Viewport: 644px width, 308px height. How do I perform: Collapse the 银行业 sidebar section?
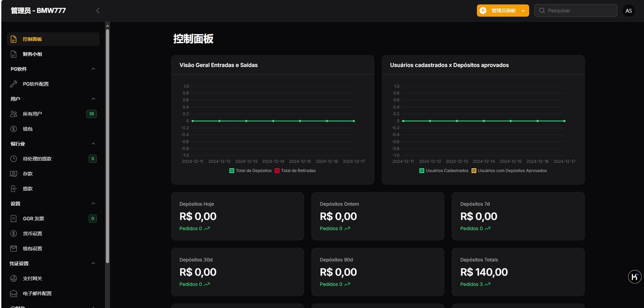point(93,144)
